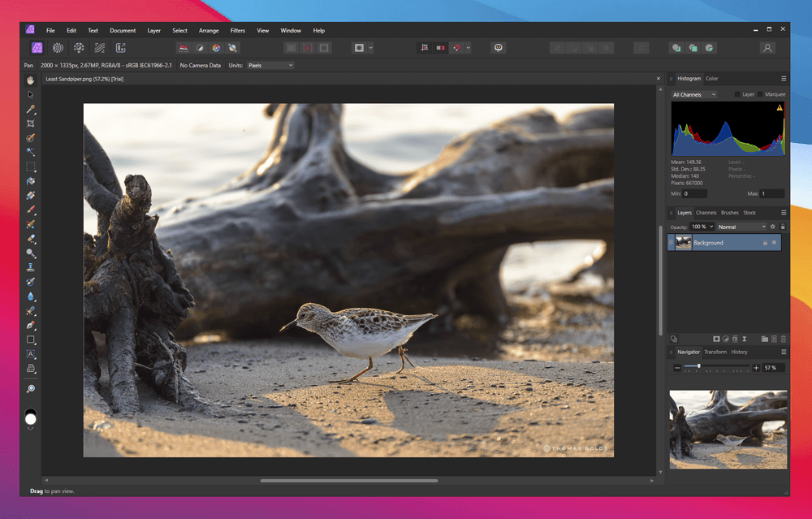Open the Units Pixels dropdown
This screenshot has height=519, width=812.
270,65
